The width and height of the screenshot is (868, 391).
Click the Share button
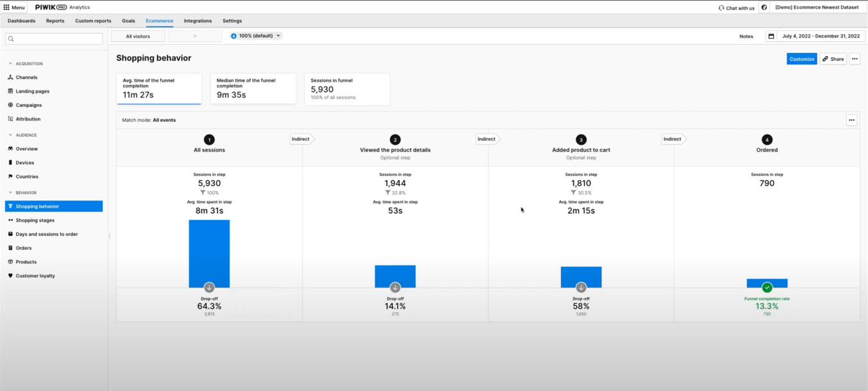(833, 59)
